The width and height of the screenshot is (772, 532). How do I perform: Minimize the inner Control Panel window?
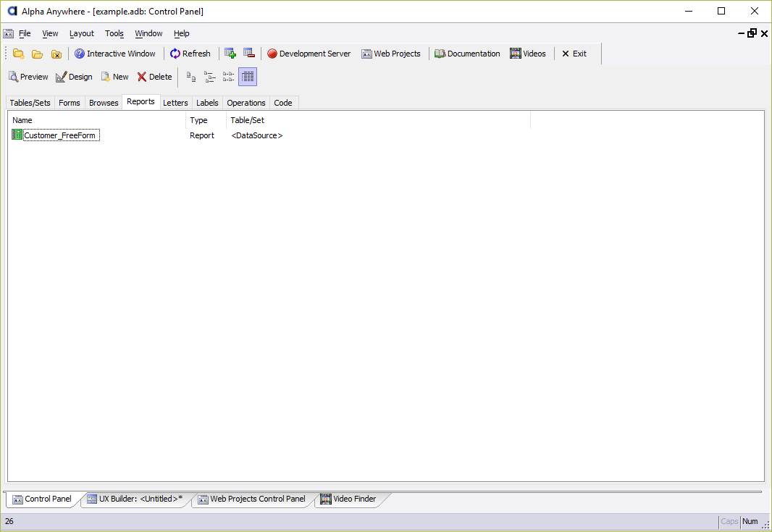(x=741, y=33)
